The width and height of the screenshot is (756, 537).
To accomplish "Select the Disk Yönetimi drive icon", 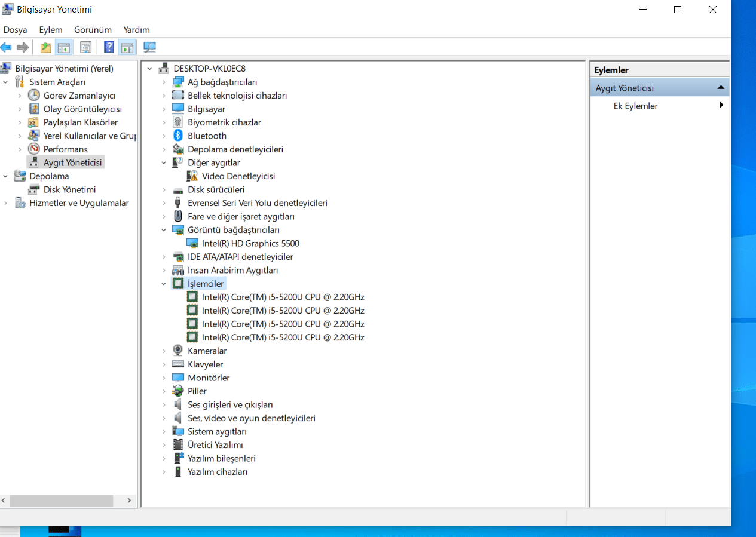I will (x=34, y=189).
